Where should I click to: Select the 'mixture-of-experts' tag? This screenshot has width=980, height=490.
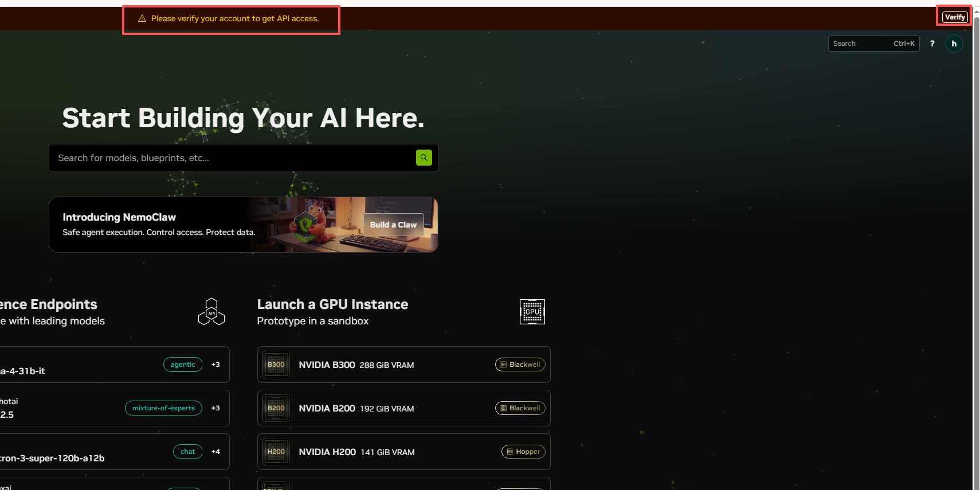163,408
